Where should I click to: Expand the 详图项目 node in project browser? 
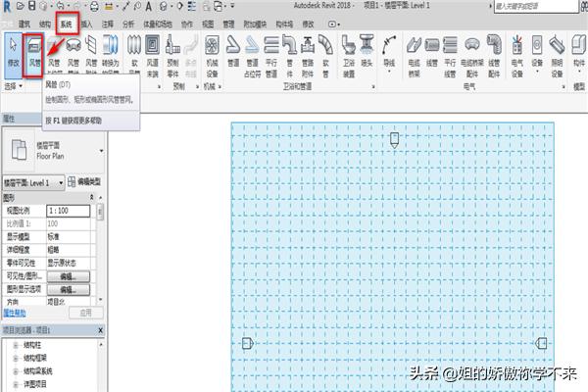point(16,384)
